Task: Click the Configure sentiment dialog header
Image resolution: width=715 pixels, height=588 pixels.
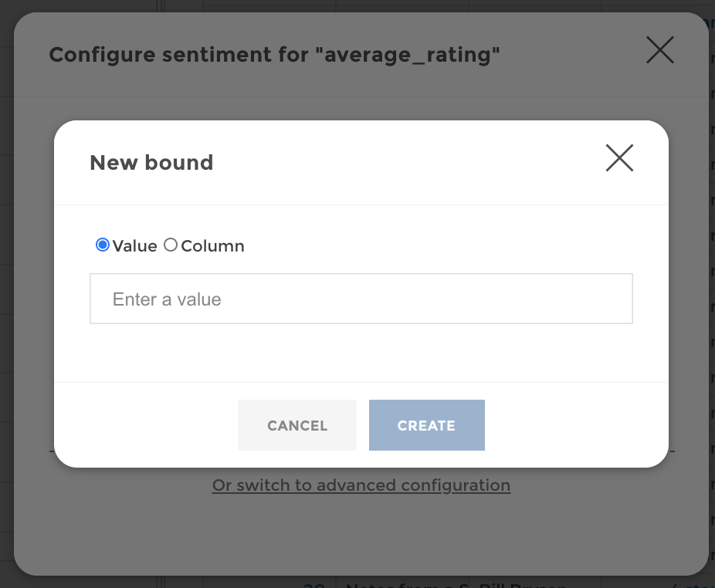Action: (274, 54)
